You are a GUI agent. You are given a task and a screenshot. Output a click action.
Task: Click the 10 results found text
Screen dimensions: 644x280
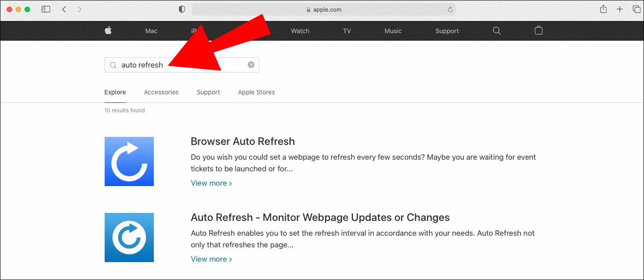click(124, 110)
